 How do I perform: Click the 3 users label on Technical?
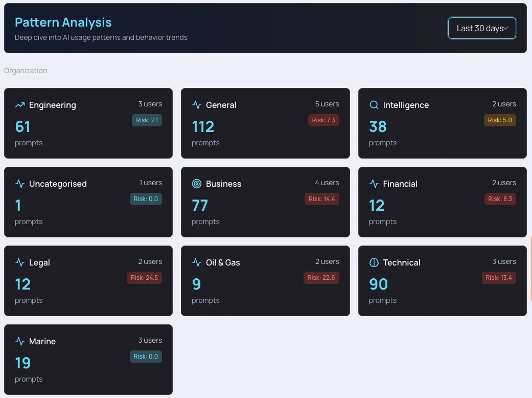coord(504,261)
